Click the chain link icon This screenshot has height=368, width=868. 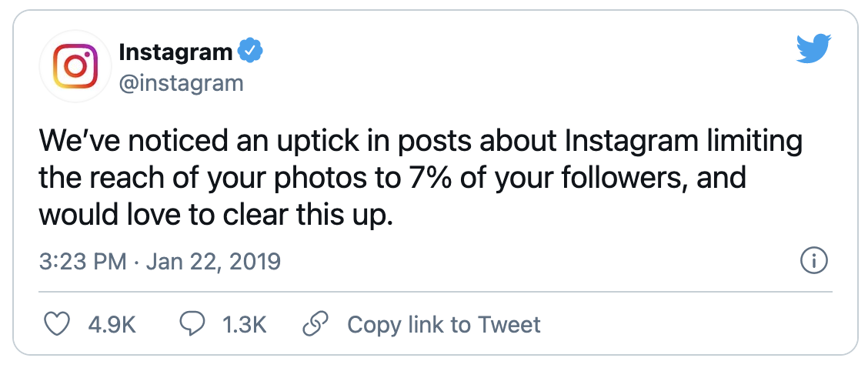pyautogui.click(x=315, y=324)
